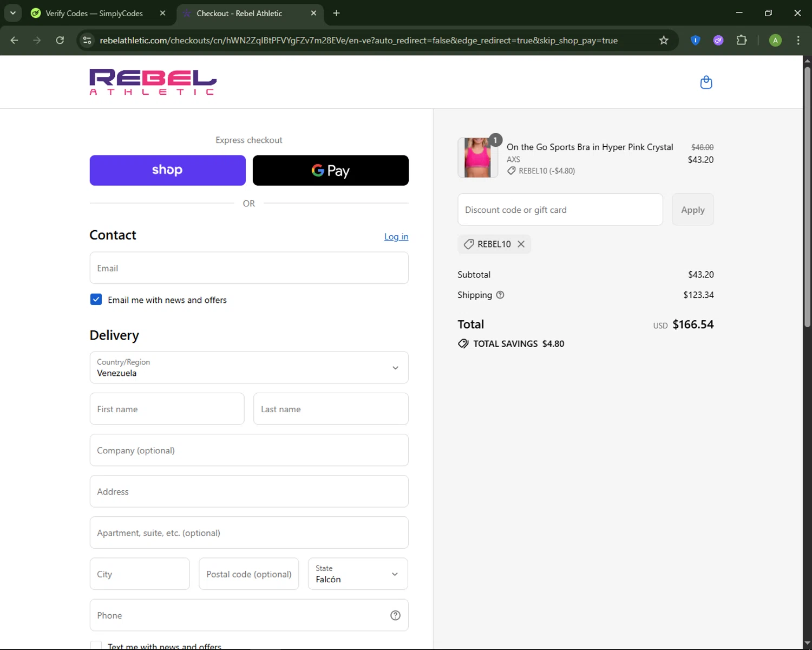Click the struck-through price $48.00

(x=702, y=147)
